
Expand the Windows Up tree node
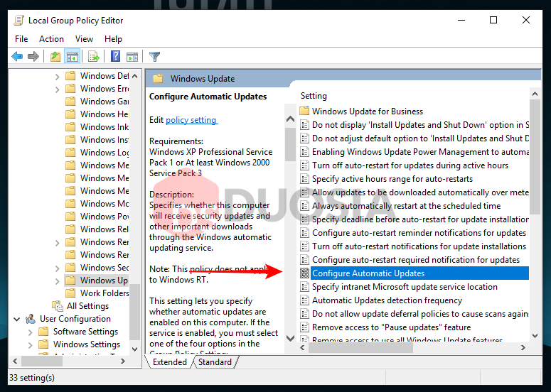click(x=58, y=281)
